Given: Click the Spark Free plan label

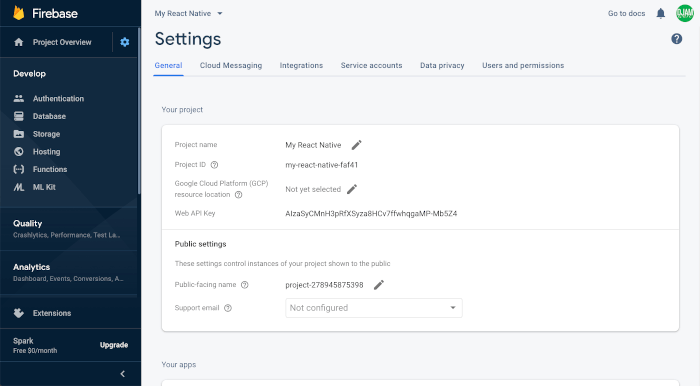Looking at the screenshot, I should pos(35,345).
